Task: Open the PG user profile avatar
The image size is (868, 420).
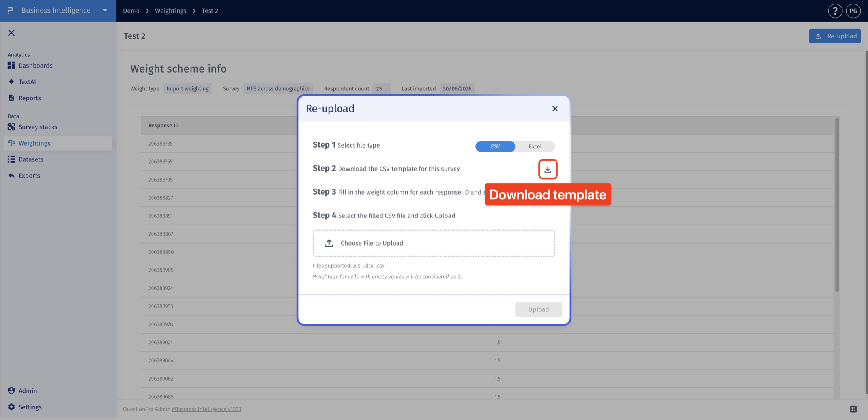Action: 853,11
